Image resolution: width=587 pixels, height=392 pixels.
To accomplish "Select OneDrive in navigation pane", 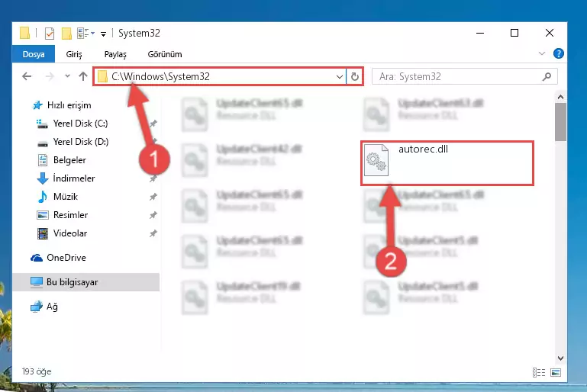I will click(x=58, y=258).
